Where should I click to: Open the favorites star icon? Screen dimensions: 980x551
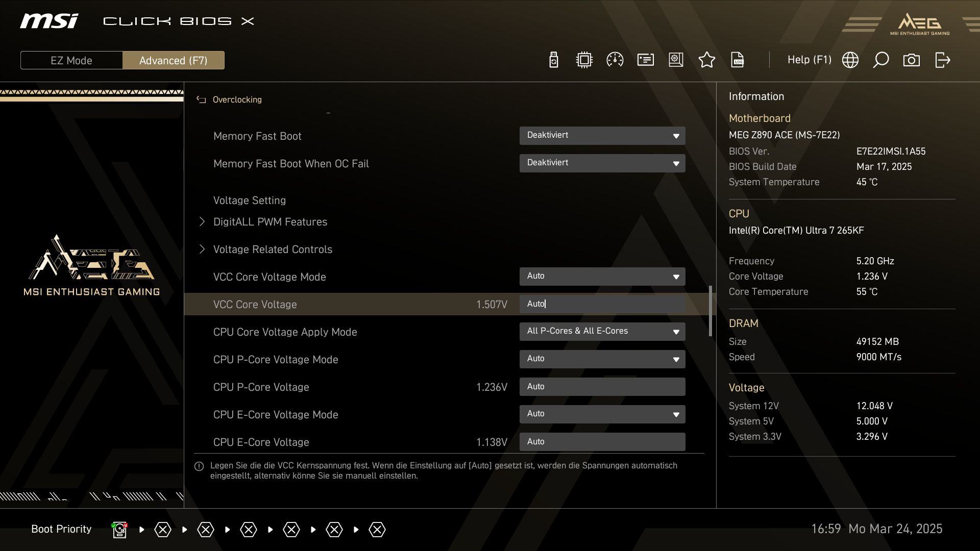(706, 60)
